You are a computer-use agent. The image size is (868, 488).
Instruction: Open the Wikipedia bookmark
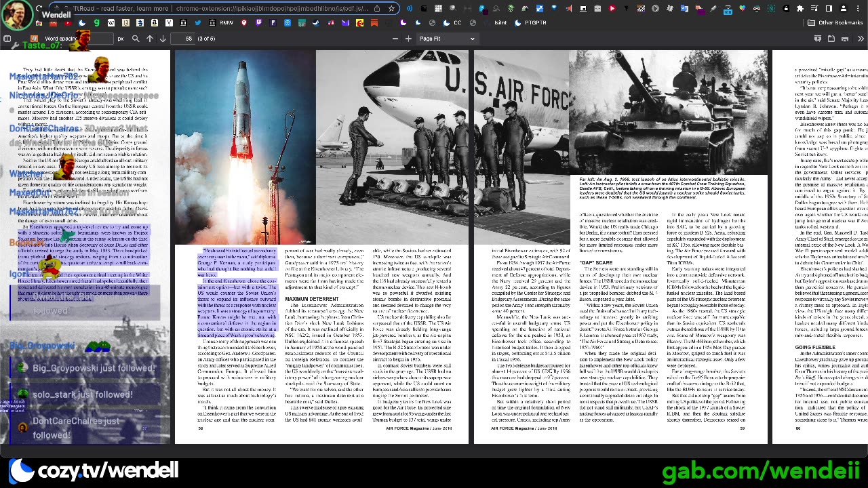point(111,23)
